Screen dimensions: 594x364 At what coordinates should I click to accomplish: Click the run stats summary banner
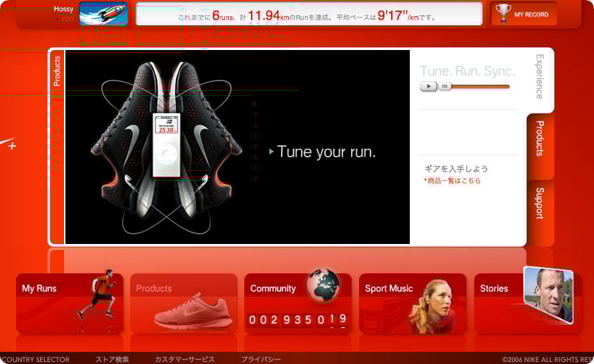click(x=309, y=15)
